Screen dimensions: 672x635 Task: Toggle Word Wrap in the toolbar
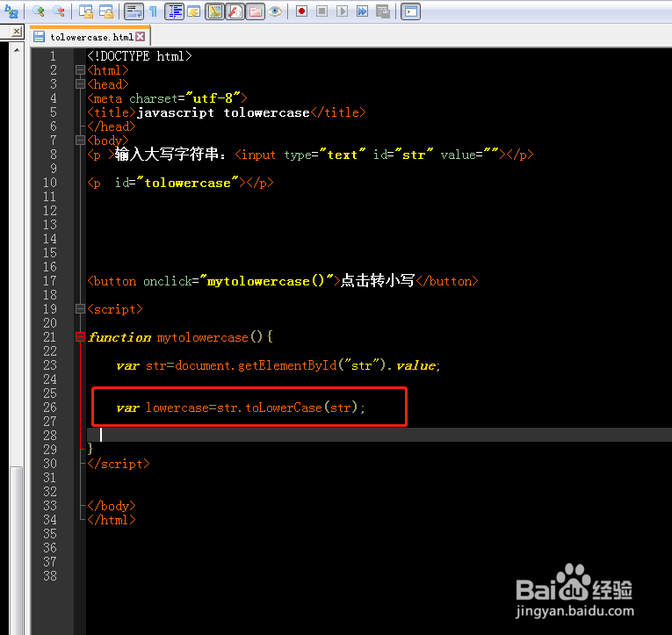[x=134, y=11]
